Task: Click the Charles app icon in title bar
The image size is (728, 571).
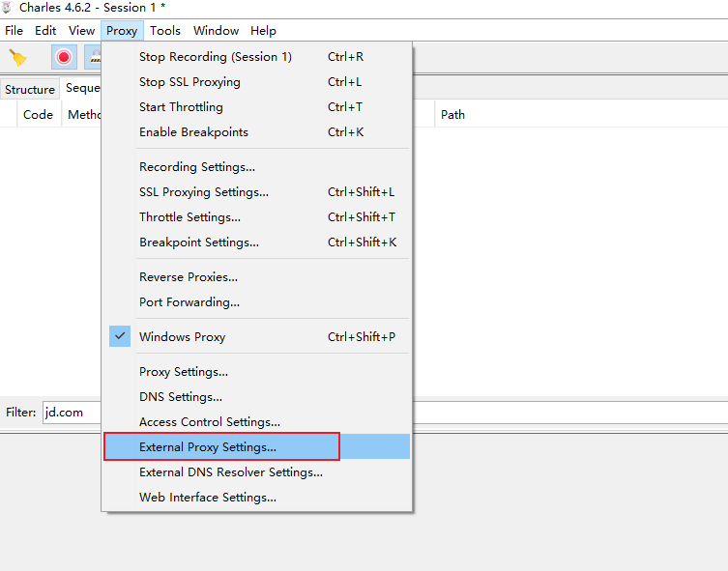Action: click(x=8, y=8)
